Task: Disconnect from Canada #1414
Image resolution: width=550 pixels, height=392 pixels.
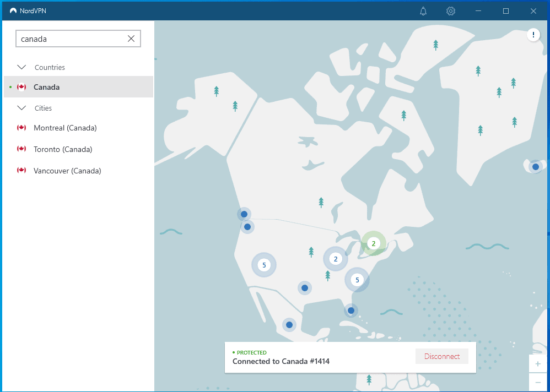Action: pyautogui.click(x=442, y=356)
